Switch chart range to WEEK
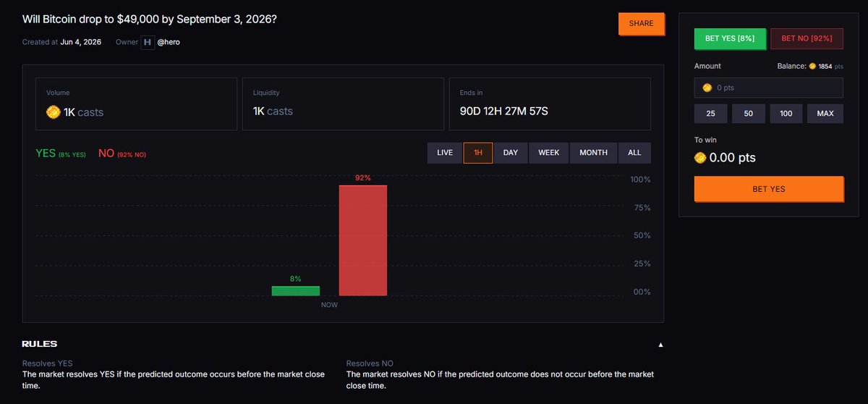Viewport: 868px width, 404px height. tap(549, 153)
